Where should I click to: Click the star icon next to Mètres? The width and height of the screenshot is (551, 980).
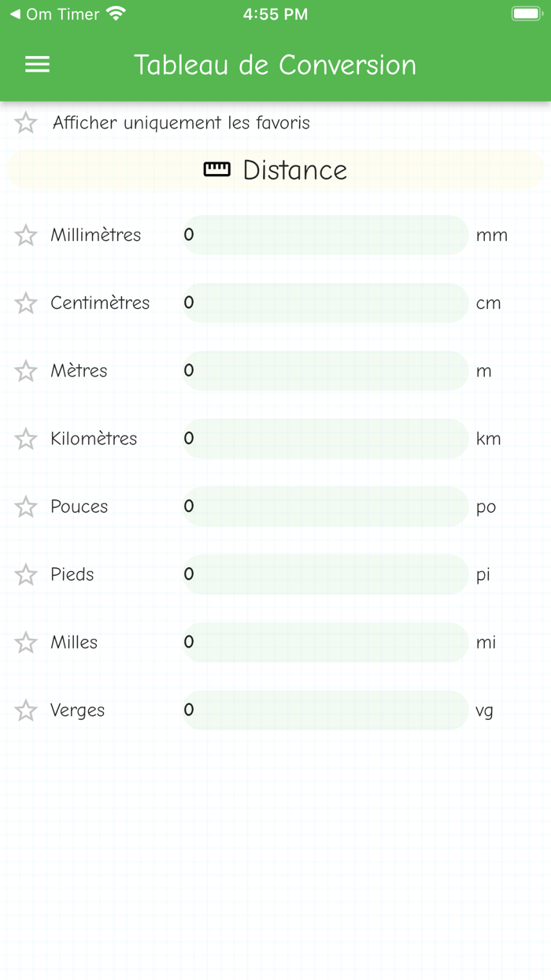(x=25, y=370)
